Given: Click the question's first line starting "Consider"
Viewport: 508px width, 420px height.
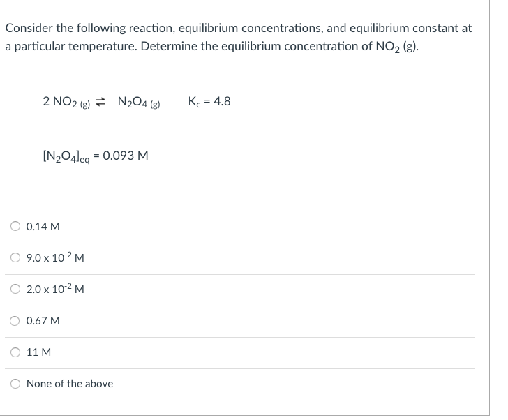Looking at the screenshot, I should pyautogui.click(x=238, y=29).
